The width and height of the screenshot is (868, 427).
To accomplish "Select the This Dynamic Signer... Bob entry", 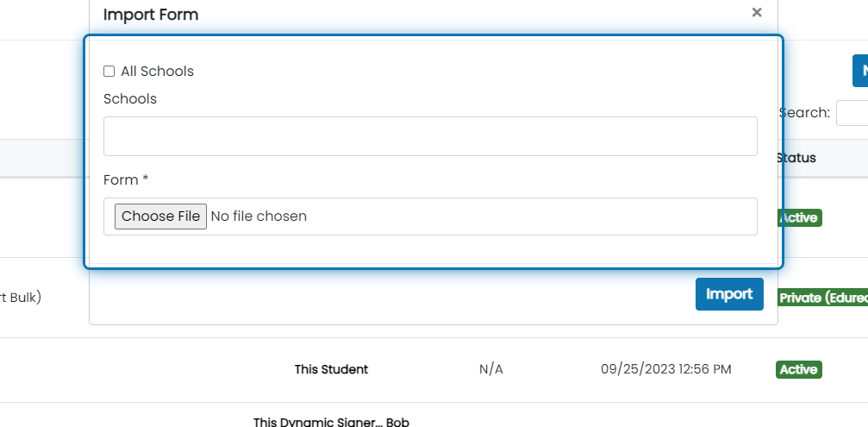I will click(331, 422).
